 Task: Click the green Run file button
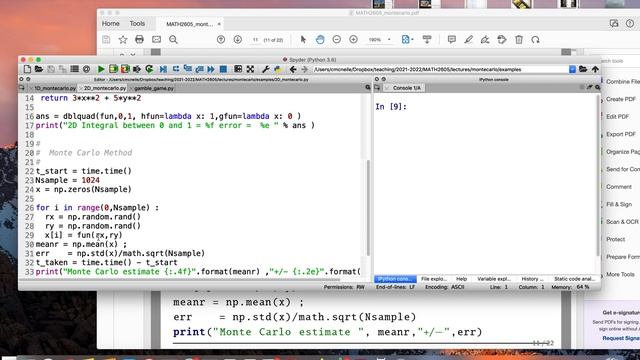coord(101,69)
